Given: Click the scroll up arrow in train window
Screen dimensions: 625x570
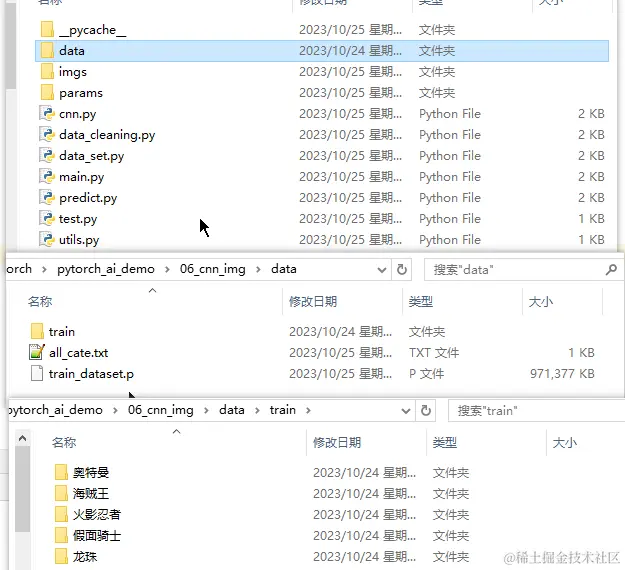Looking at the screenshot, I should (22, 439).
